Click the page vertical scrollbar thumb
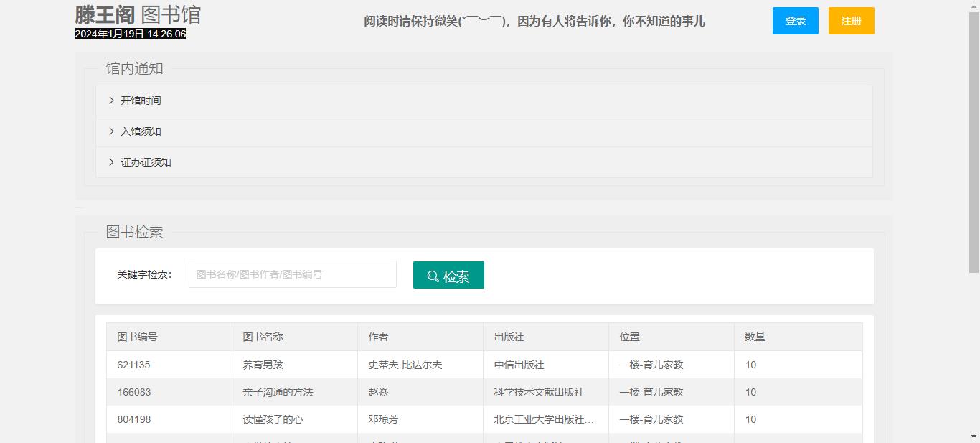 tap(974, 142)
